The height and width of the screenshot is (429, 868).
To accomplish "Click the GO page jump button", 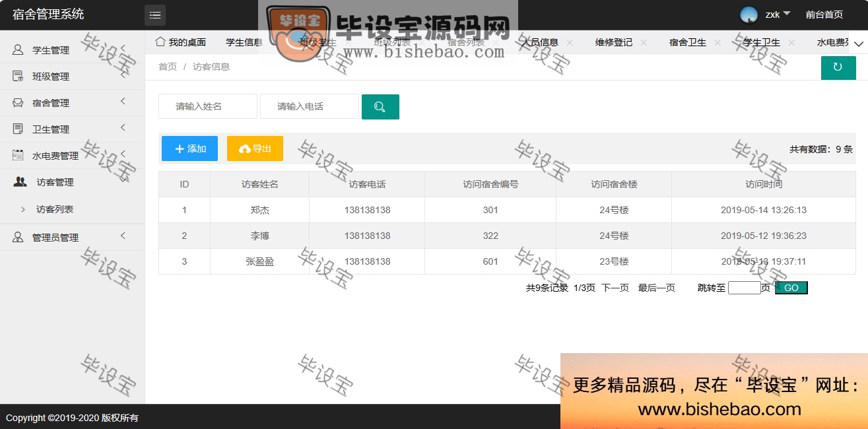I will coord(791,288).
